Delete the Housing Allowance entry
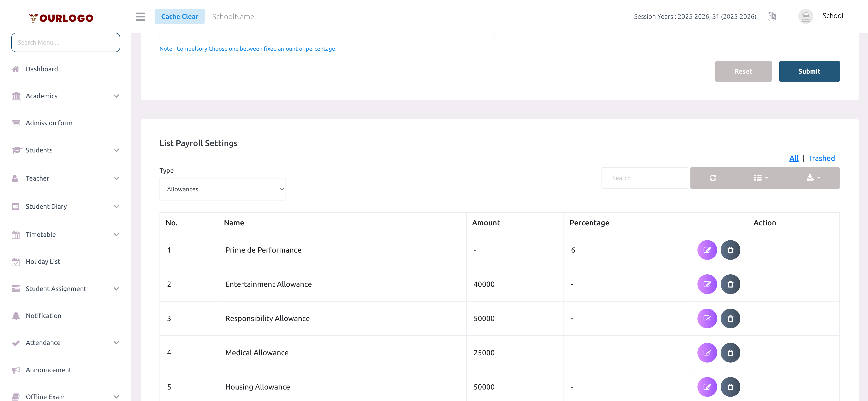This screenshot has width=868, height=401. tap(730, 387)
